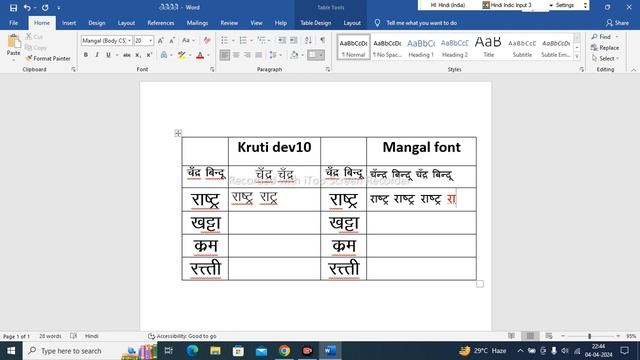The width and height of the screenshot is (640, 360).
Task: Open the Change Case dropdown
Action: (x=188, y=40)
